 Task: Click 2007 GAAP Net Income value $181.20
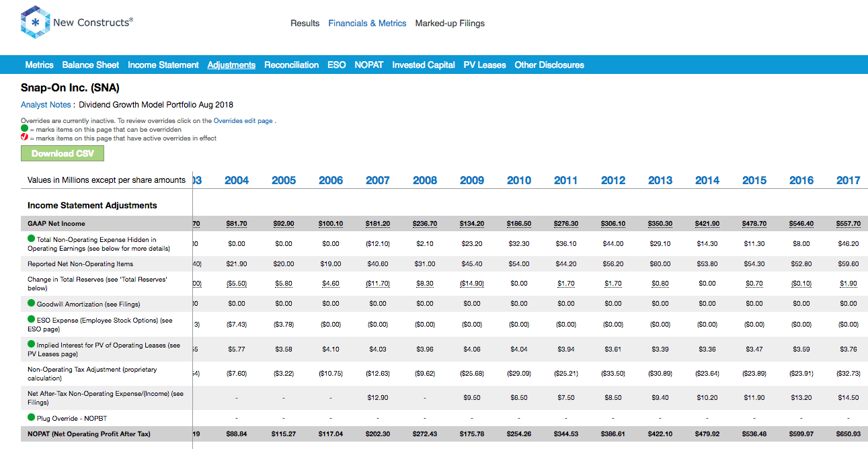[378, 224]
